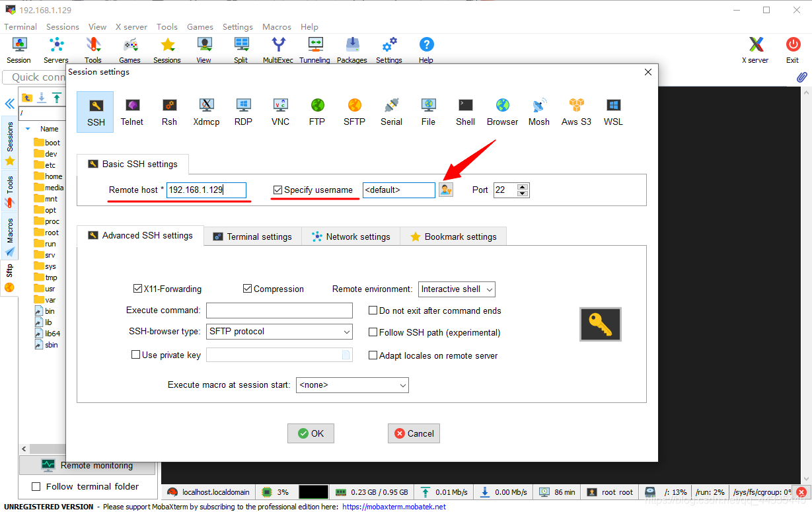The image size is (812, 512).
Task: Click the large key icon button
Action: (601, 324)
